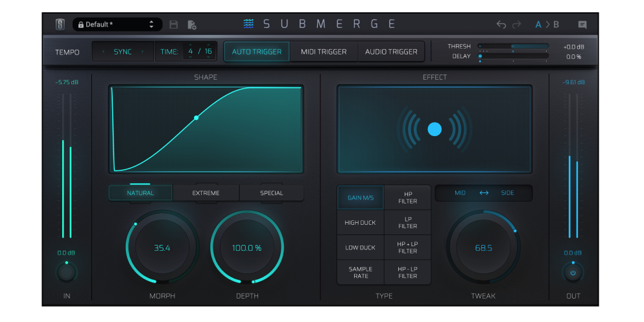Viewport: 644px width, 322px height.
Task: Click the 35.4 morph value
Action: pos(162,247)
